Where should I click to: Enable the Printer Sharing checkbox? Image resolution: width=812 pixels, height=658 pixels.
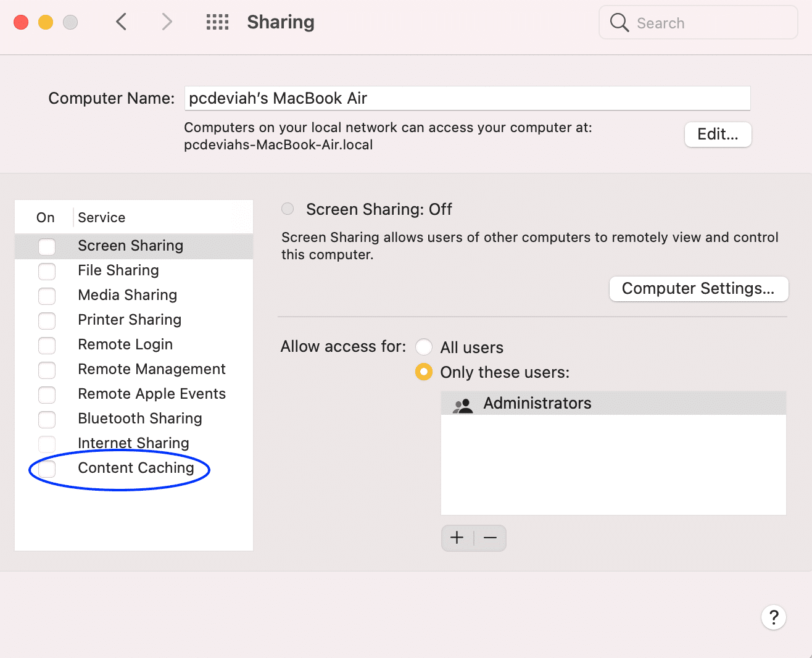tap(47, 320)
